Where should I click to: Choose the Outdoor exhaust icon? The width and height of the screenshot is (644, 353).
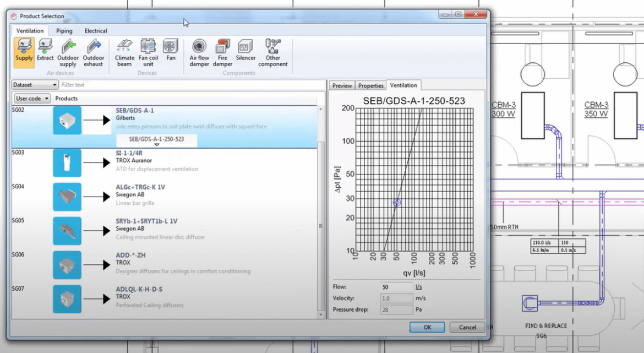point(94,52)
